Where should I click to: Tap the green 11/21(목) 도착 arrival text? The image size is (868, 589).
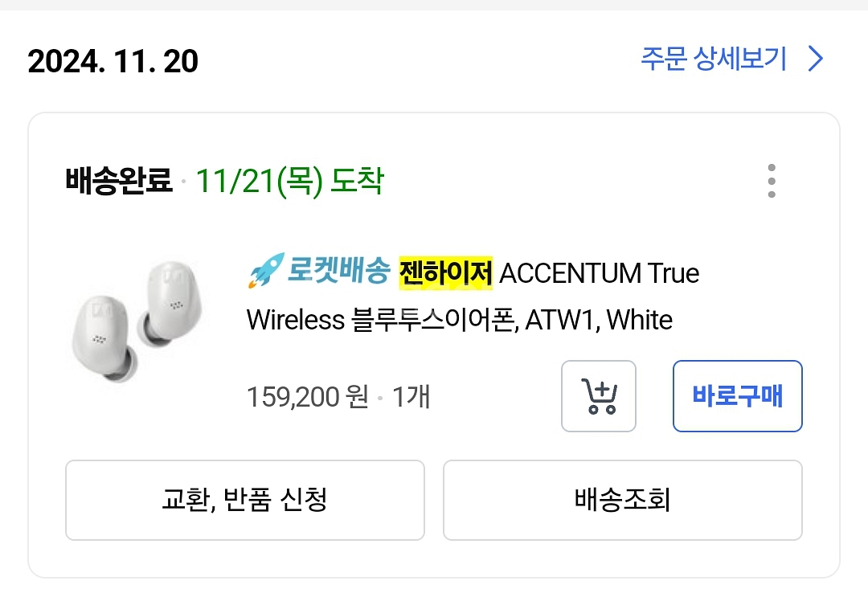click(x=289, y=181)
